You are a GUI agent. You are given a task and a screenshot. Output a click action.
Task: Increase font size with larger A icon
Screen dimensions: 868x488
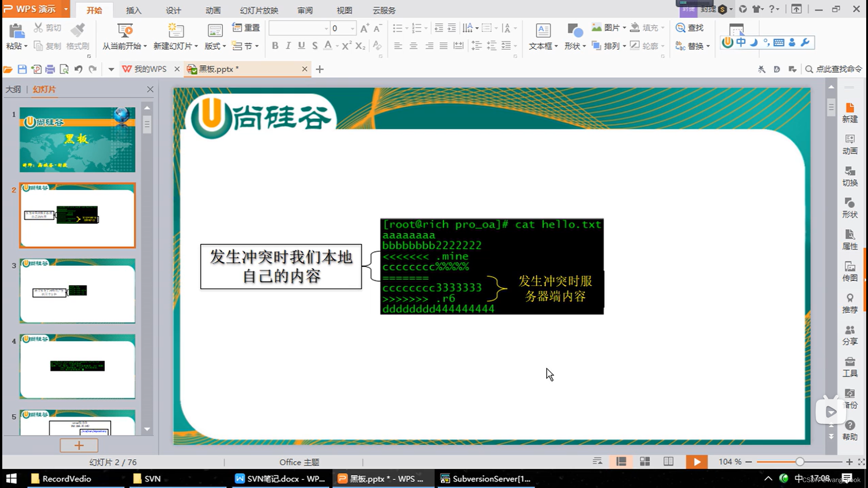point(364,28)
